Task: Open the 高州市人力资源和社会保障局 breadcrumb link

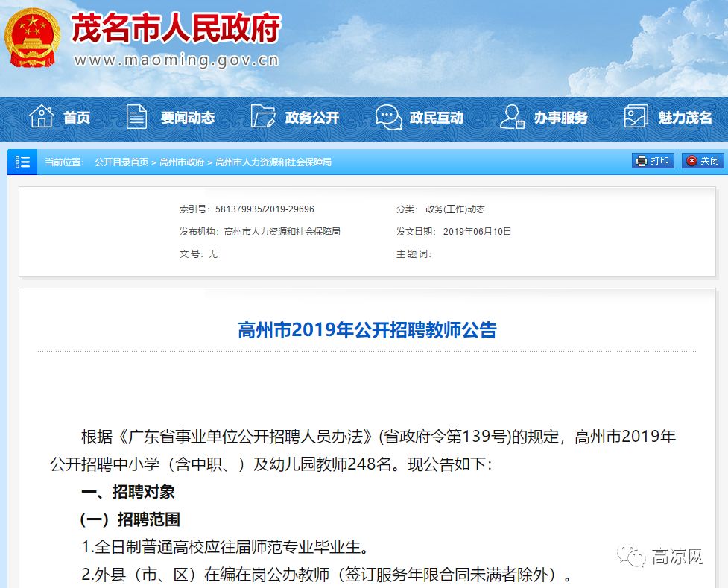Action: pyautogui.click(x=273, y=162)
